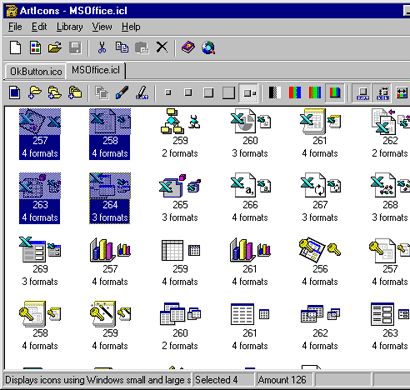The image size is (410, 390).
Task: Select the Access key icon 256
Action: [320, 262]
